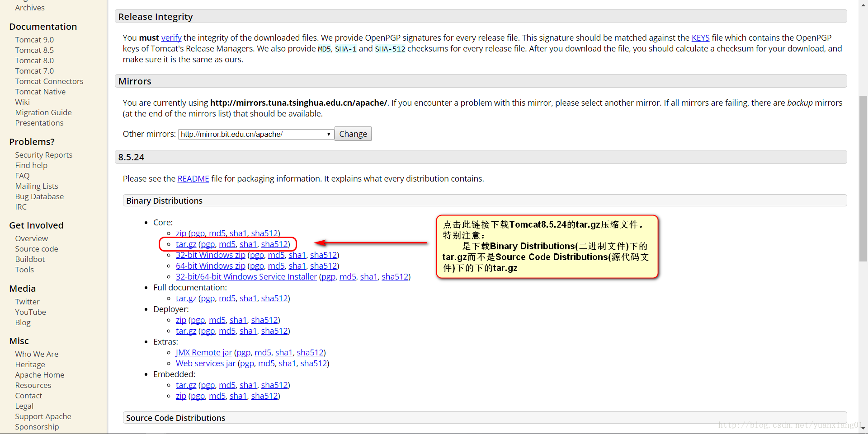
Task: Download Web services jar
Action: pos(206,364)
